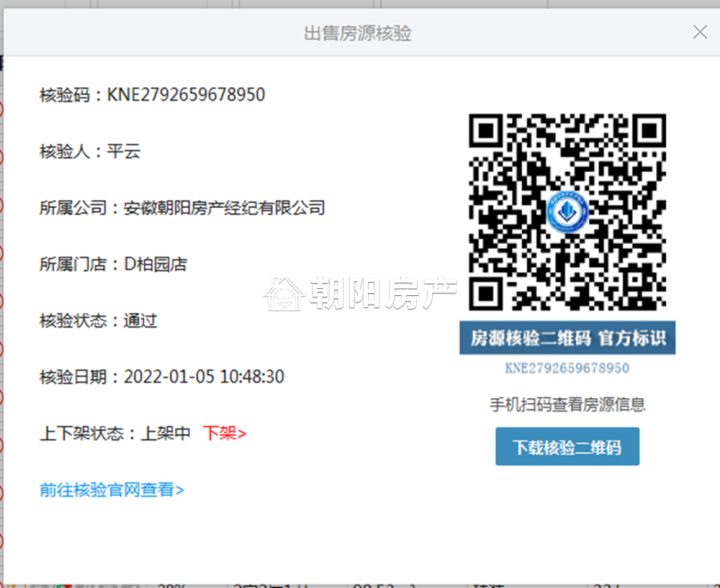
Task: Click the code KNE2792659678950 under the QR banner
Action: pyautogui.click(x=567, y=368)
